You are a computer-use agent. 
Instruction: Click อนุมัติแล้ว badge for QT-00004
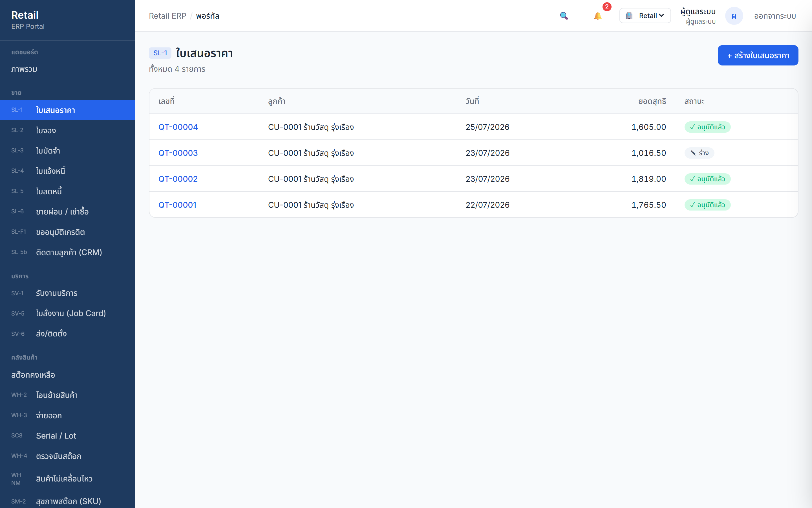707,127
